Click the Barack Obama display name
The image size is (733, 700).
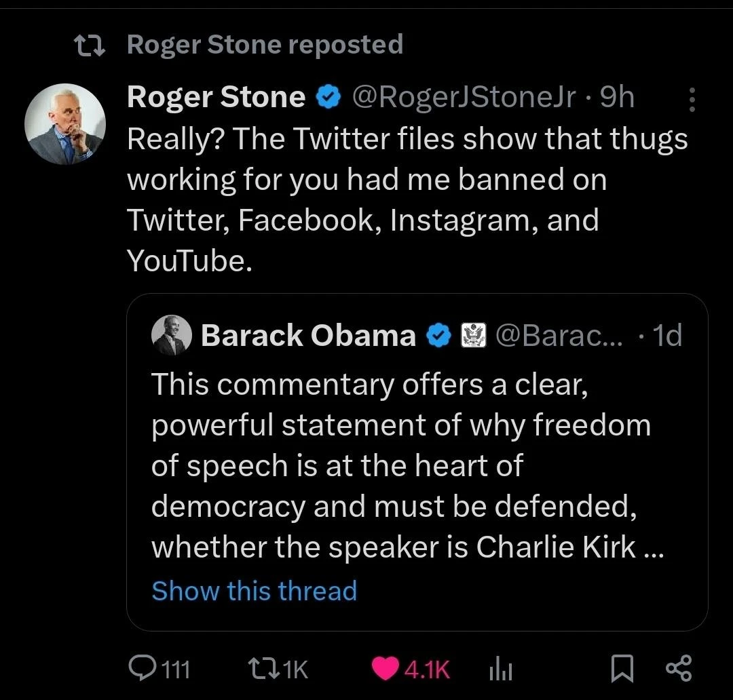click(308, 335)
